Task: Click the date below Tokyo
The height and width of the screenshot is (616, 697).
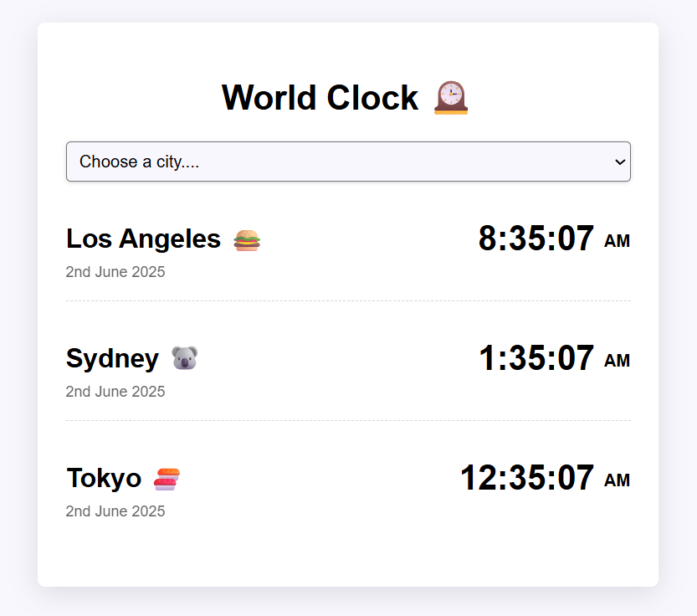Action: 115,511
